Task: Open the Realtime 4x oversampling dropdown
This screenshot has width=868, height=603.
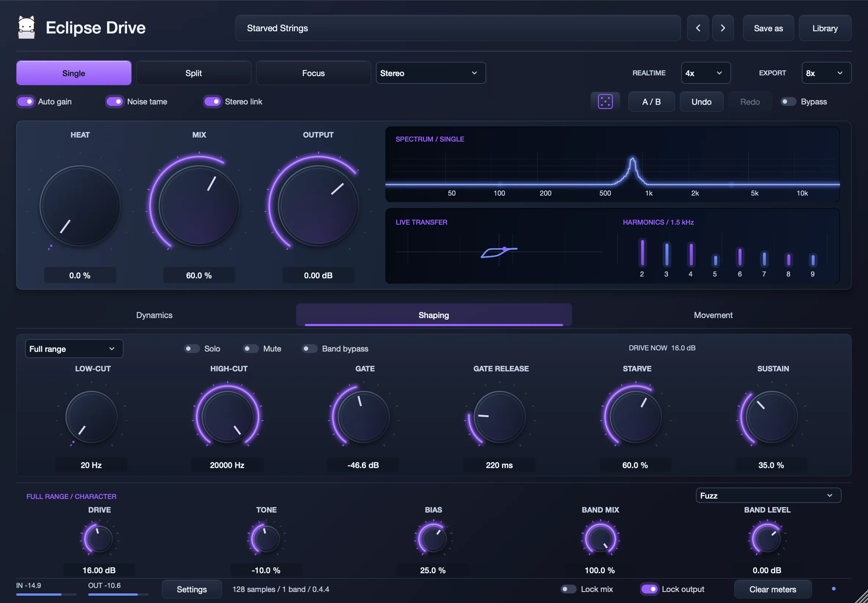Action: click(x=705, y=73)
